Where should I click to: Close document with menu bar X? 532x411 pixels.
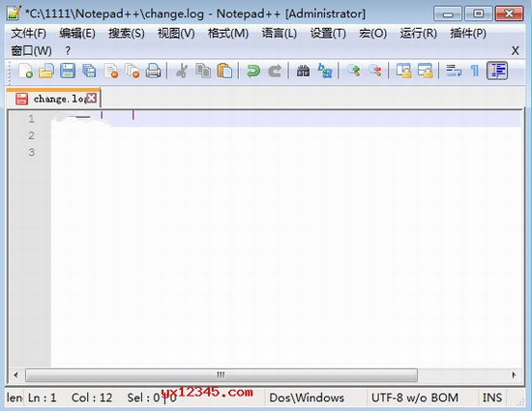pos(515,51)
